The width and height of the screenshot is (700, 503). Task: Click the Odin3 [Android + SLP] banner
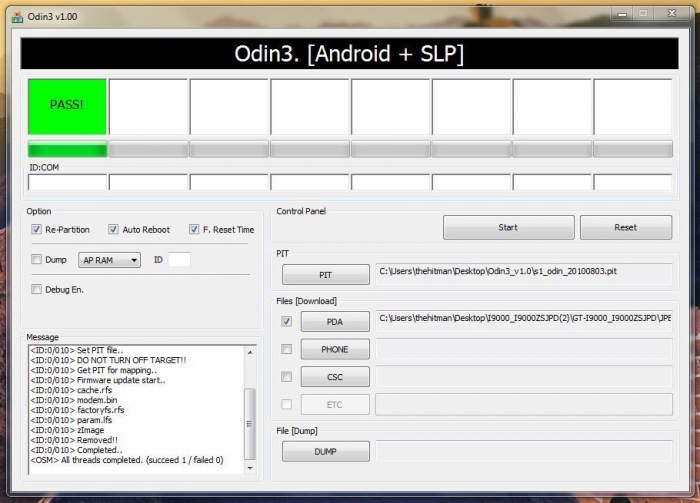[x=350, y=54]
